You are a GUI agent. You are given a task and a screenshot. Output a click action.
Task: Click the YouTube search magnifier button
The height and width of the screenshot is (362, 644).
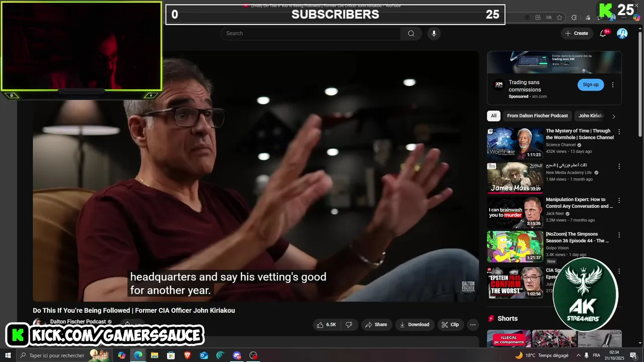pyautogui.click(x=411, y=34)
